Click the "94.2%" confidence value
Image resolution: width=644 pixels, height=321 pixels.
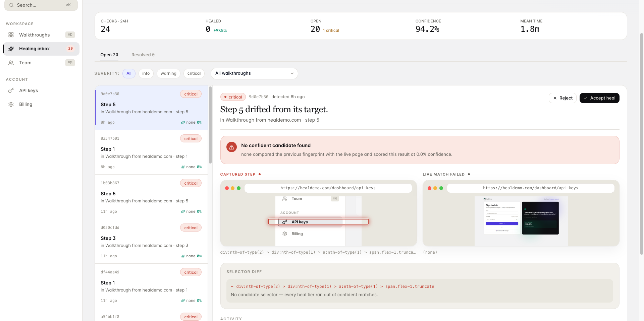[427, 29]
